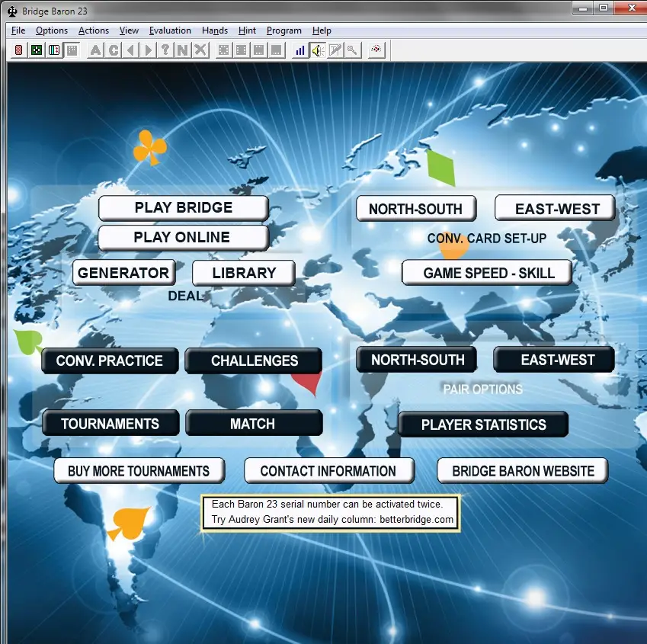Click the PLAY ONLINE button
Viewport: 647px width, 644px height.
(x=183, y=238)
